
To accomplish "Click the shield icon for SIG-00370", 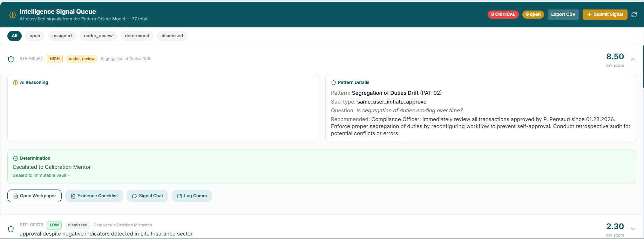I will [x=11, y=229].
